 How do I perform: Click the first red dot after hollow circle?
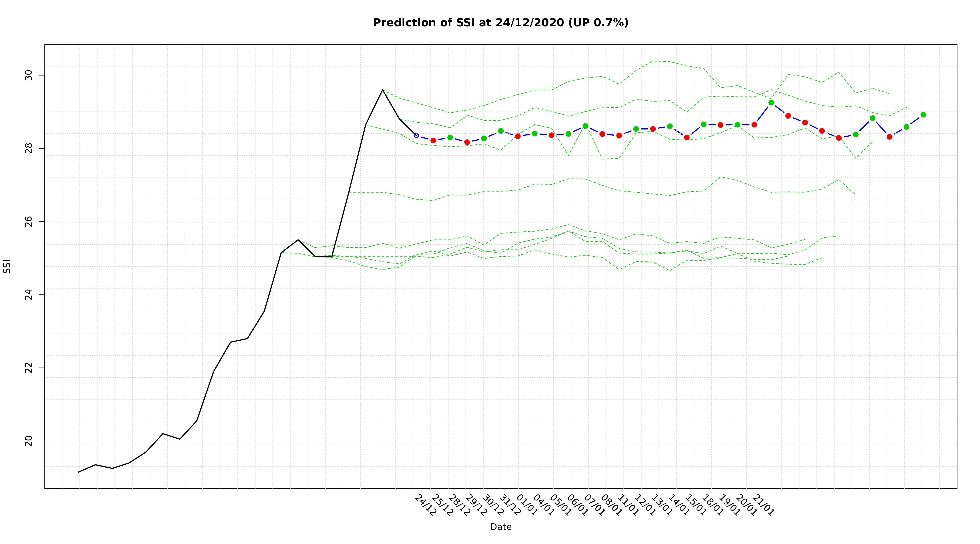pos(433,140)
